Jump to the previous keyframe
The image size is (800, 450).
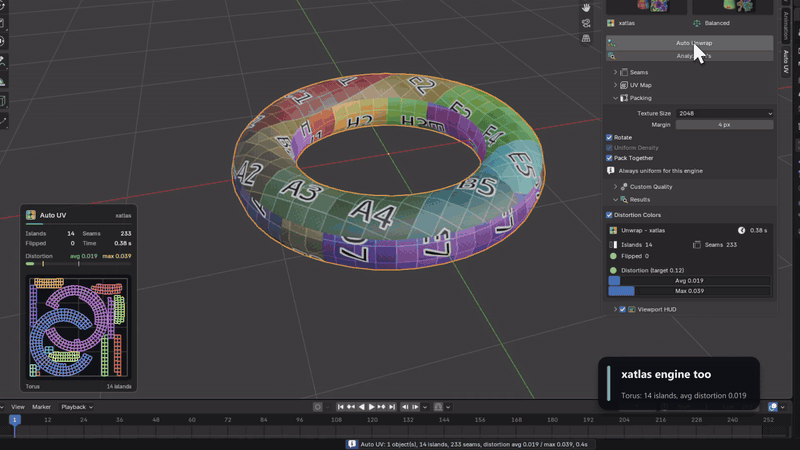coord(351,407)
